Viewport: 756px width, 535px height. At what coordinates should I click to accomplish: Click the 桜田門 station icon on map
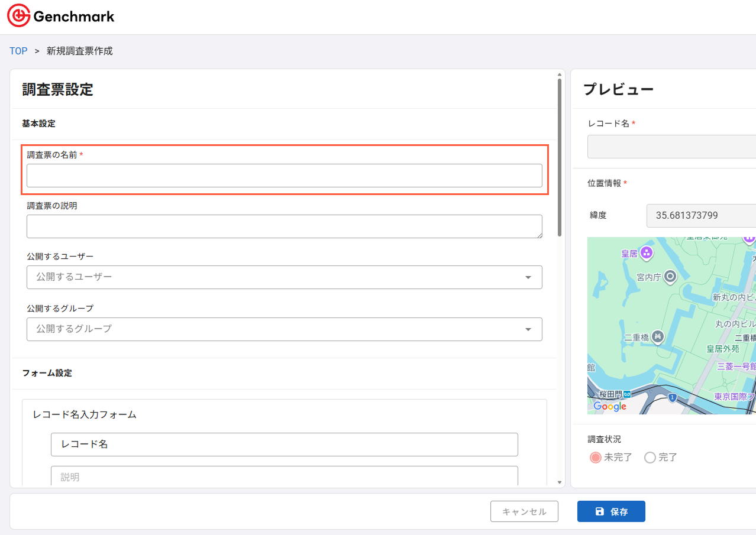point(626,394)
